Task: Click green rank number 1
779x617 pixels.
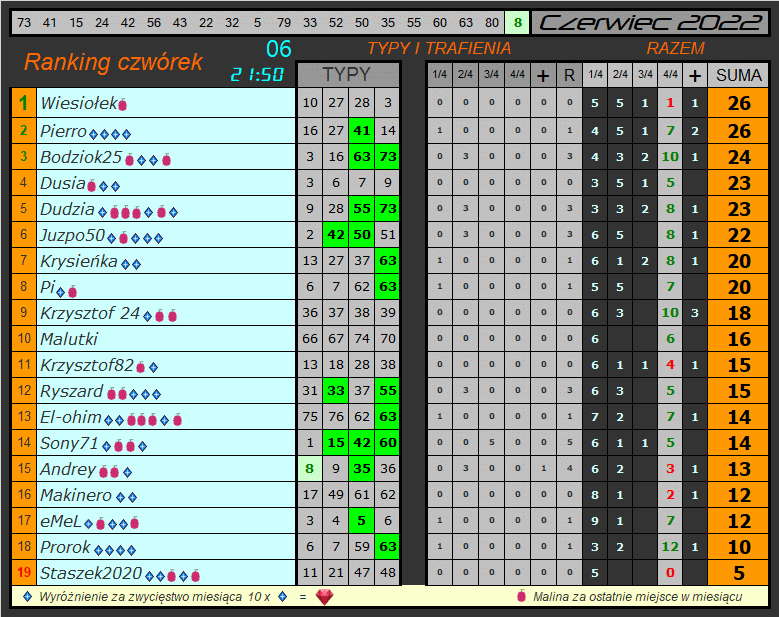Action: [24, 103]
